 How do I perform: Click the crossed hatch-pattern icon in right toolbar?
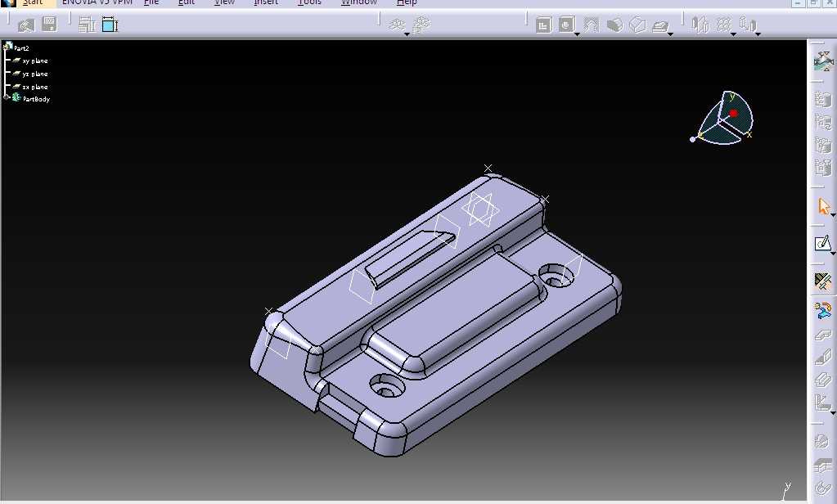[x=822, y=281]
